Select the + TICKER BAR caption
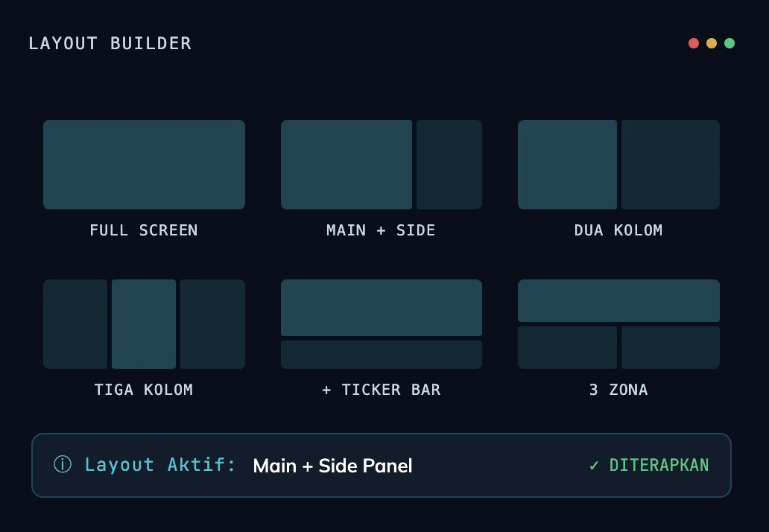Screen dimensions: 769x532 [x=381, y=390]
